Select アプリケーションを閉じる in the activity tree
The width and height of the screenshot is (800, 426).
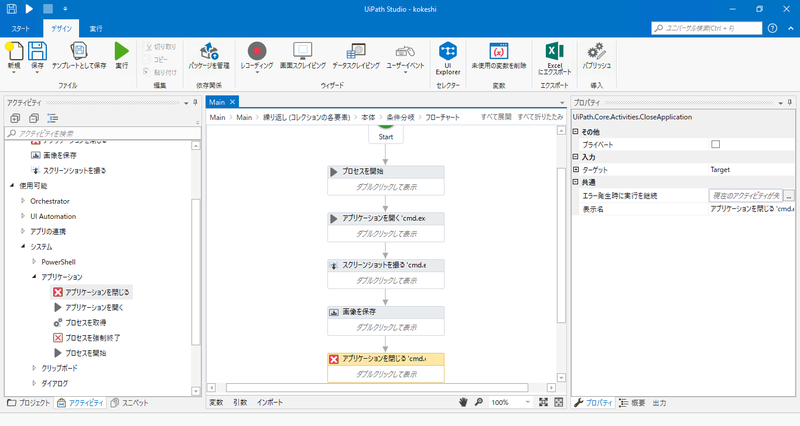click(91, 292)
